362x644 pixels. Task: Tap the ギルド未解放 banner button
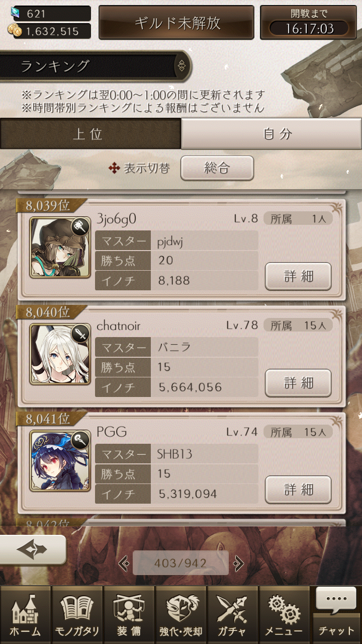(x=177, y=23)
